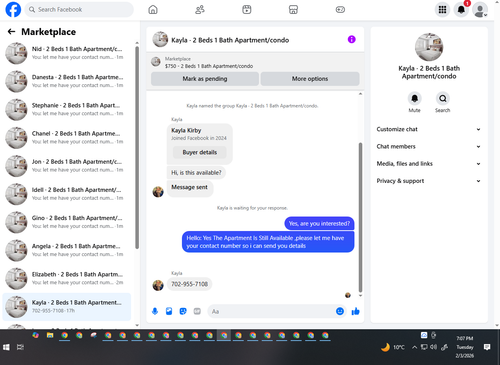Click the 'Yes, are you interested?' message bubble

point(319,224)
